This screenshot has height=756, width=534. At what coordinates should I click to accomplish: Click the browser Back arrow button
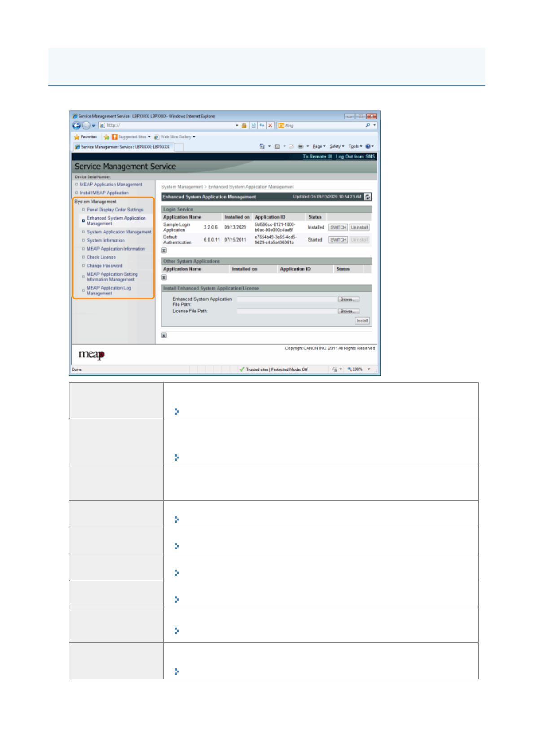click(x=77, y=126)
